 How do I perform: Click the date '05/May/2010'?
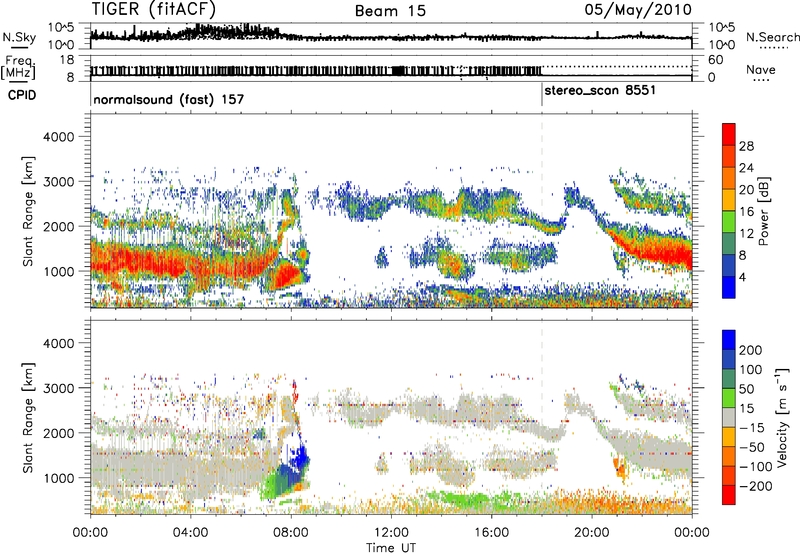click(638, 9)
